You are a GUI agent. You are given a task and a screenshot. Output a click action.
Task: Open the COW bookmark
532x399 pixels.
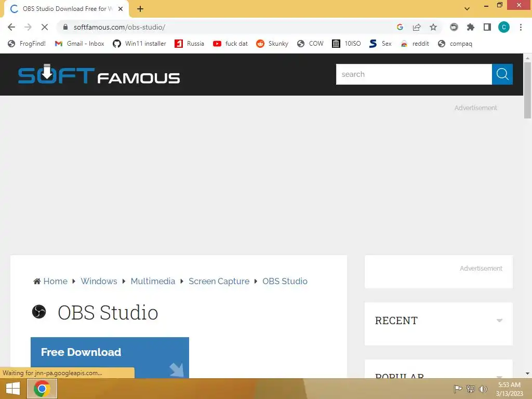pos(310,44)
